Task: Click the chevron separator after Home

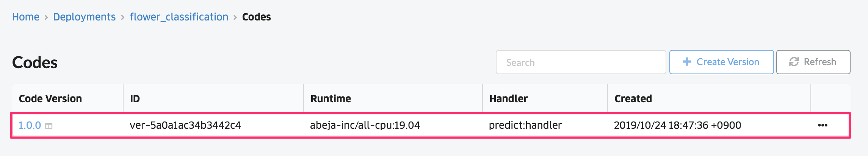Action: tap(46, 17)
